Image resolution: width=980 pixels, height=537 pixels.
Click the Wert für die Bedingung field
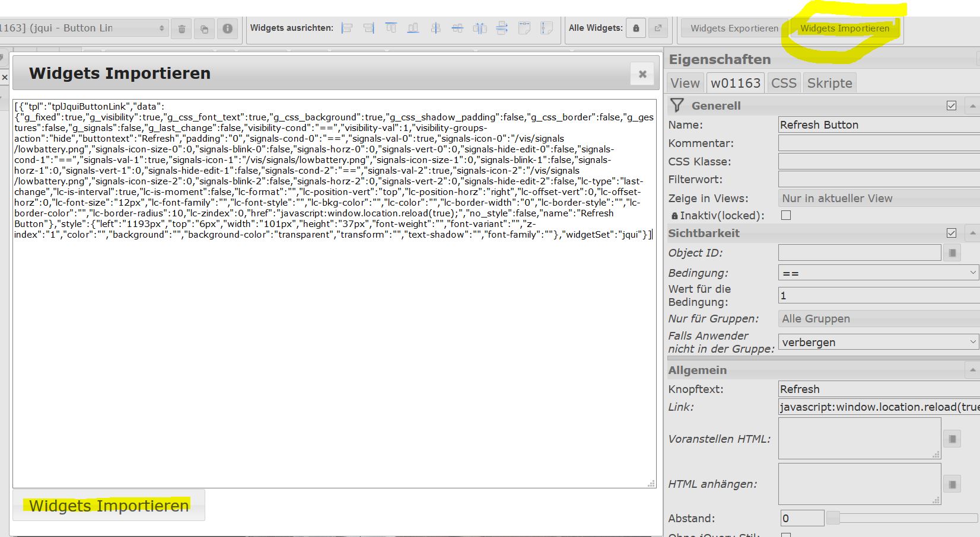coord(879,295)
